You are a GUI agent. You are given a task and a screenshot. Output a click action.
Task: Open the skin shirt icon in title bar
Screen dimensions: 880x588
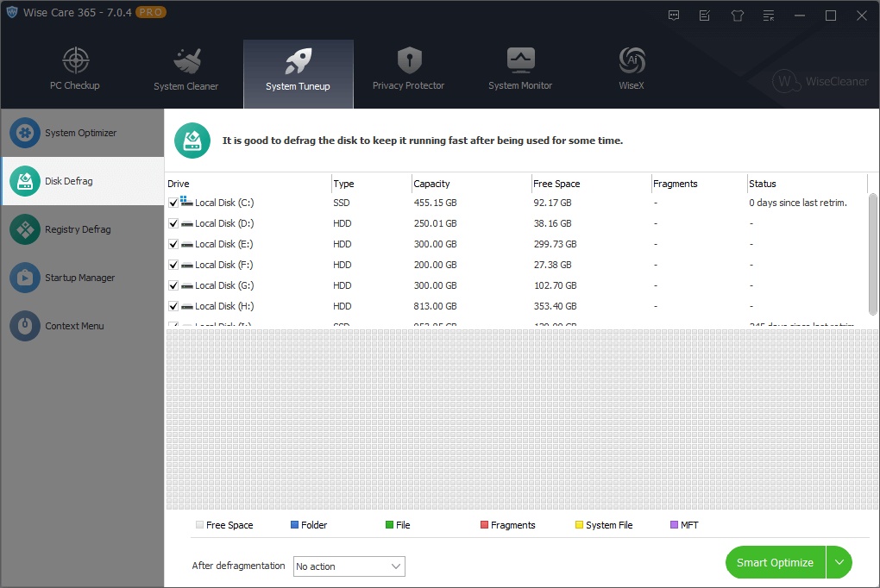click(738, 16)
